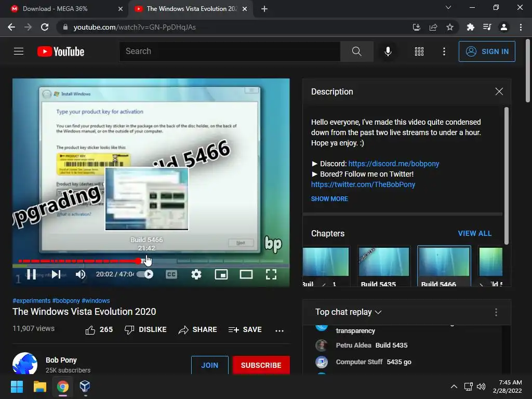532x399 pixels.
Task: Open the YouTube guide hamburger menu
Action: (19, 51)
